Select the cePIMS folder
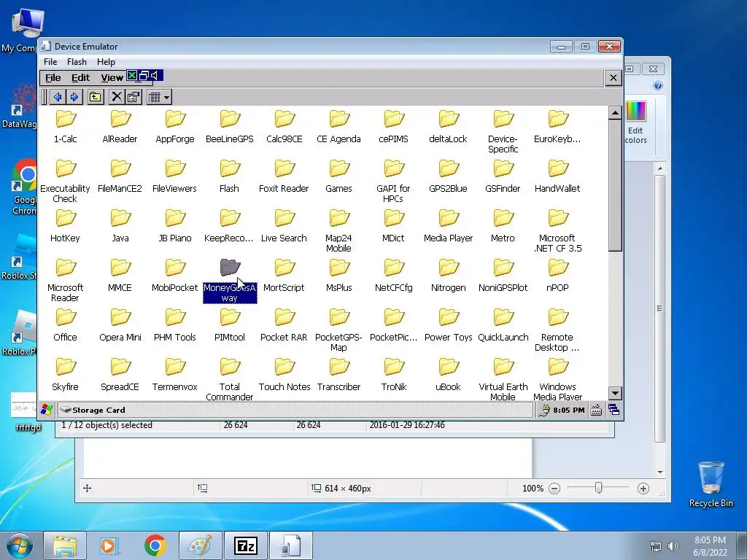The height and width of the screenshot is (560, 747). pos(393,127)
